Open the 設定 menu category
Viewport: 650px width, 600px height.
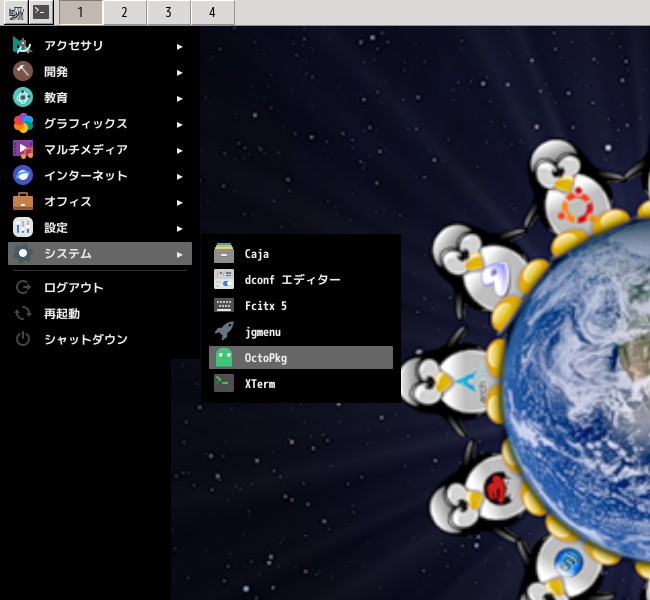(x=100, y=227)
